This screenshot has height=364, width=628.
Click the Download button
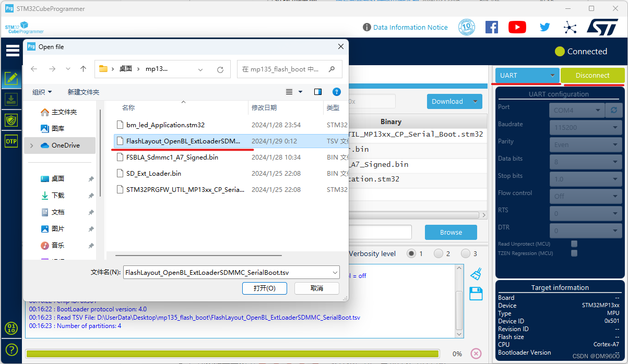pos(447,102)
